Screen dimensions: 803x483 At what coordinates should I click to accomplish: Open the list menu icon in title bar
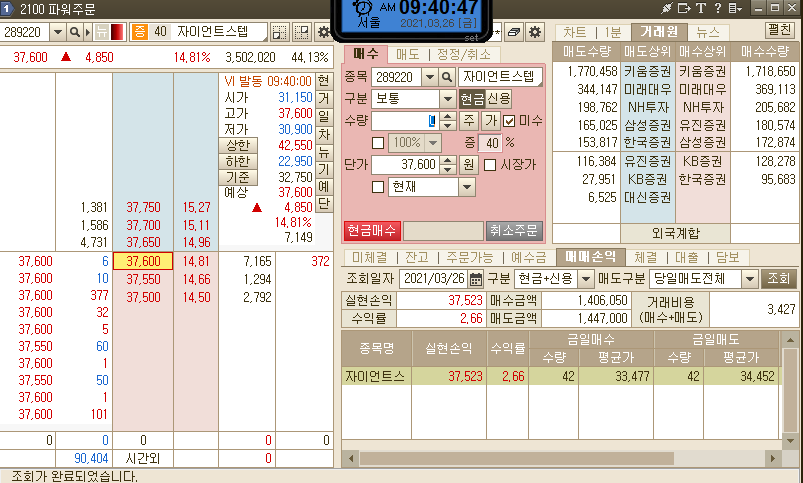(735, 8)
